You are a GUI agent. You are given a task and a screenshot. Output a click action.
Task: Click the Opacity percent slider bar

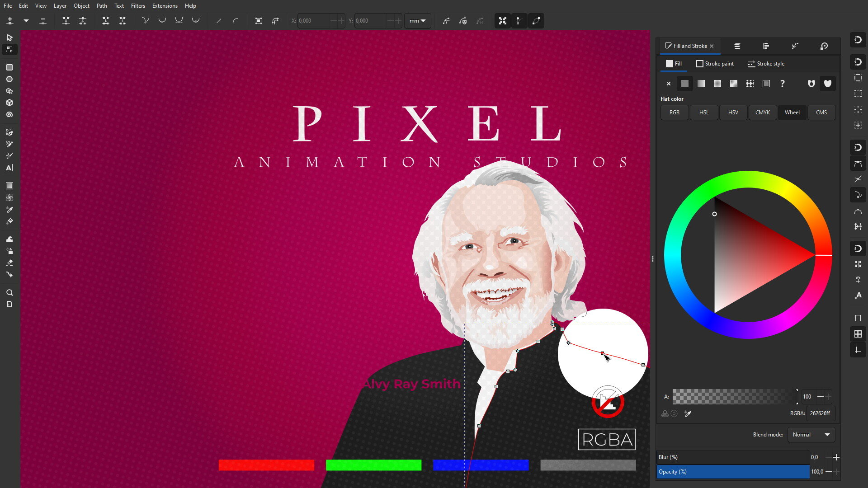tap(733, 472)
